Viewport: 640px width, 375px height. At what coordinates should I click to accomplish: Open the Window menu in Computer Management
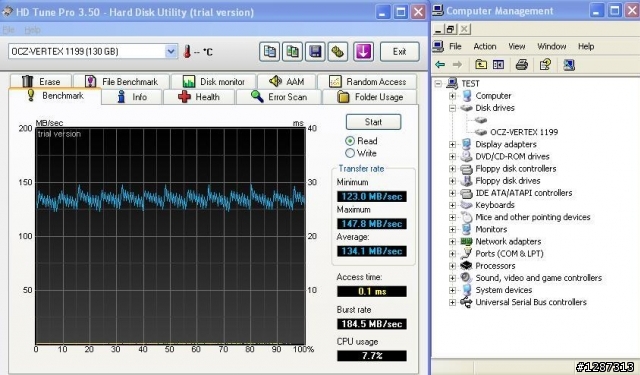click(551, 47)
